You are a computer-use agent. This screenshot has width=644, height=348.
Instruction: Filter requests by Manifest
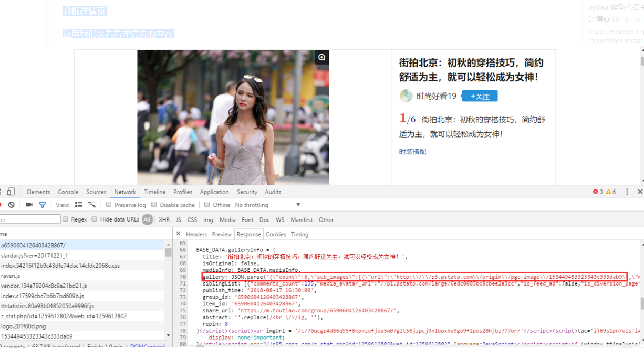click(302, 219)
